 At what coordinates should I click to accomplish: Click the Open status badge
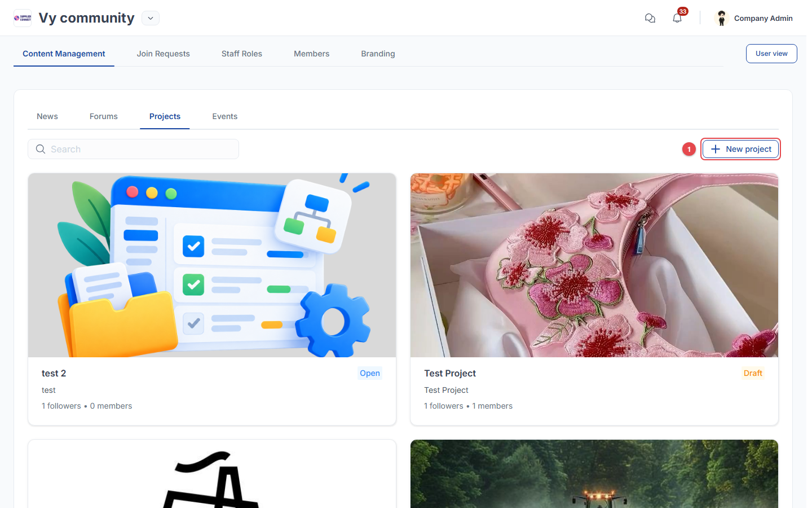pyautogui.click(x=370, y=373)
